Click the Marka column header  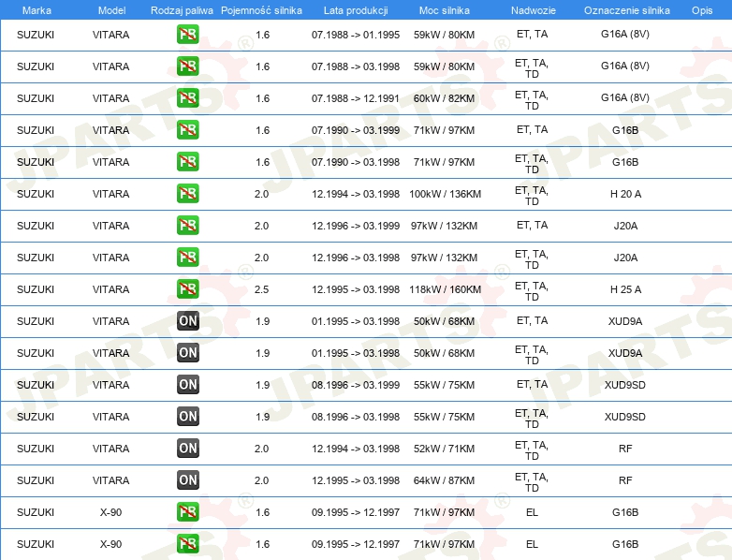[x=37, y=10]
